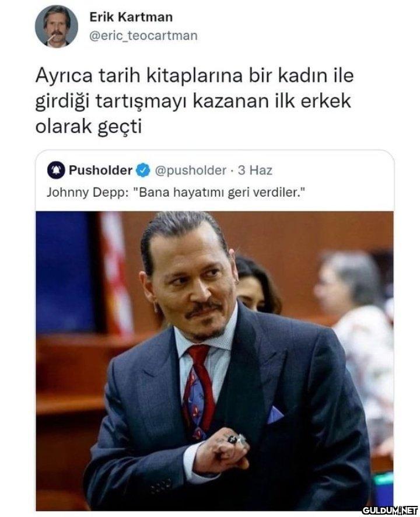The image size is (420, 517).
Task: Click the blue pocket square on the suit
Action: tap(275, 415)
